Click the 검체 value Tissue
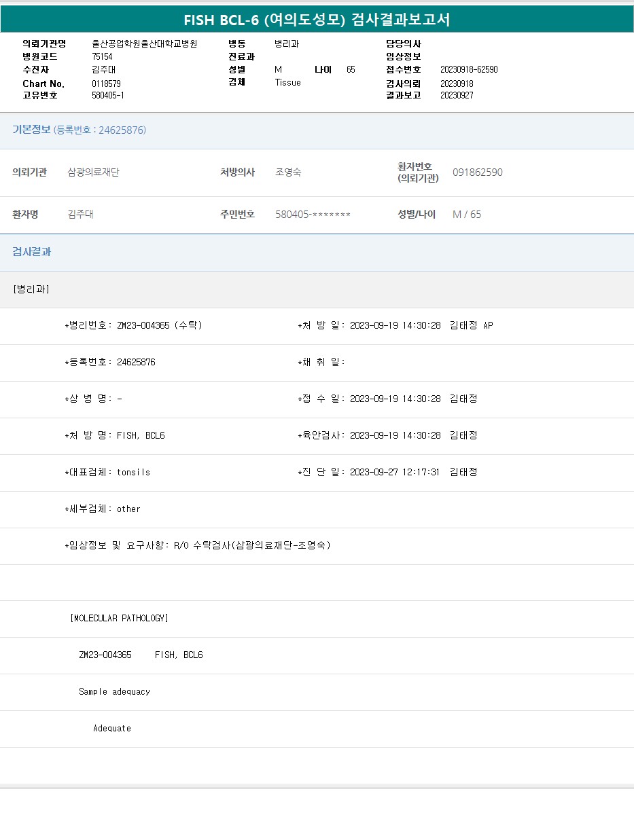Screen dimensions: 634x840 pos(287,83)
